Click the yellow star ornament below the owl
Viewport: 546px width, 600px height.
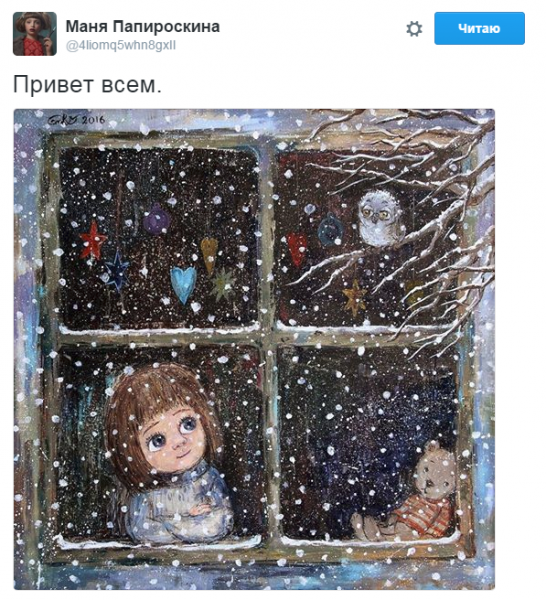pos(355,297)
